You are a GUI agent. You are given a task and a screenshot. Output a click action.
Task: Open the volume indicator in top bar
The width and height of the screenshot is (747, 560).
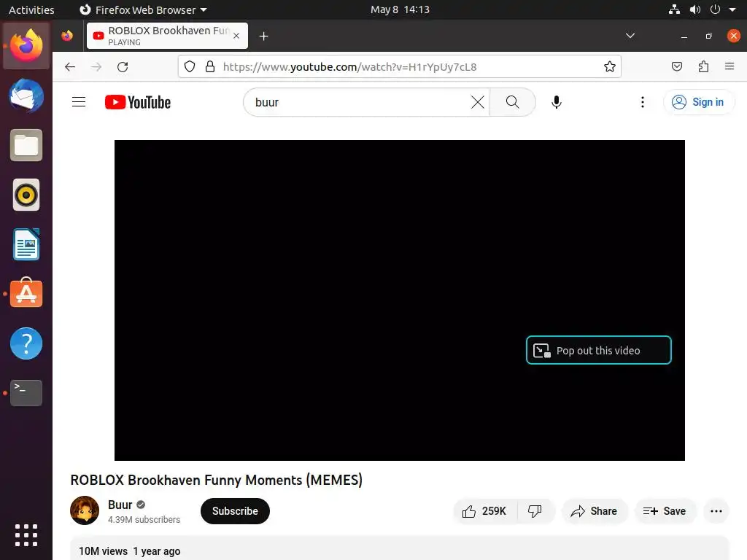point(695,9)
